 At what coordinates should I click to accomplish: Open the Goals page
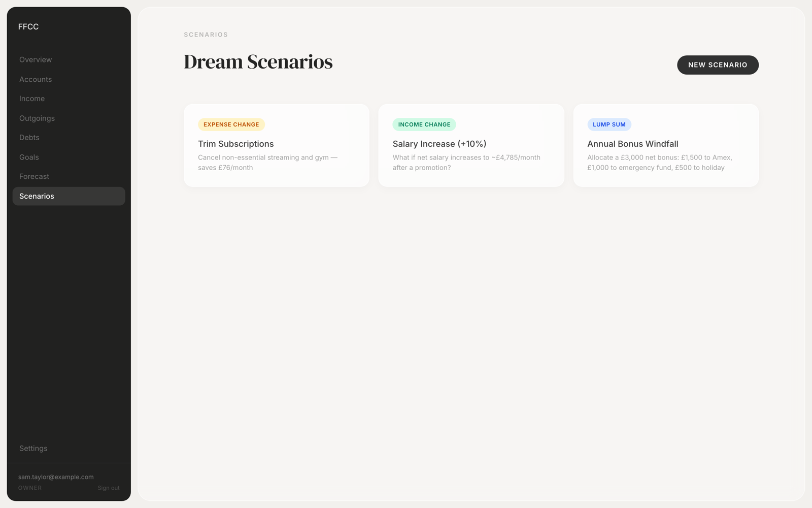[x=69, y=157]
